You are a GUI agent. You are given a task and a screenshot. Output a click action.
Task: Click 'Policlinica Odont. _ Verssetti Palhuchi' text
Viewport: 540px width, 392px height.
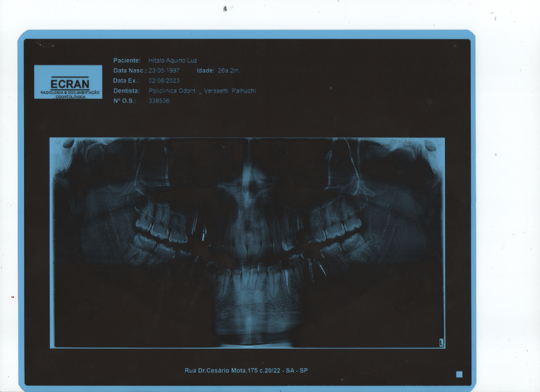click(x=202, y=91)
